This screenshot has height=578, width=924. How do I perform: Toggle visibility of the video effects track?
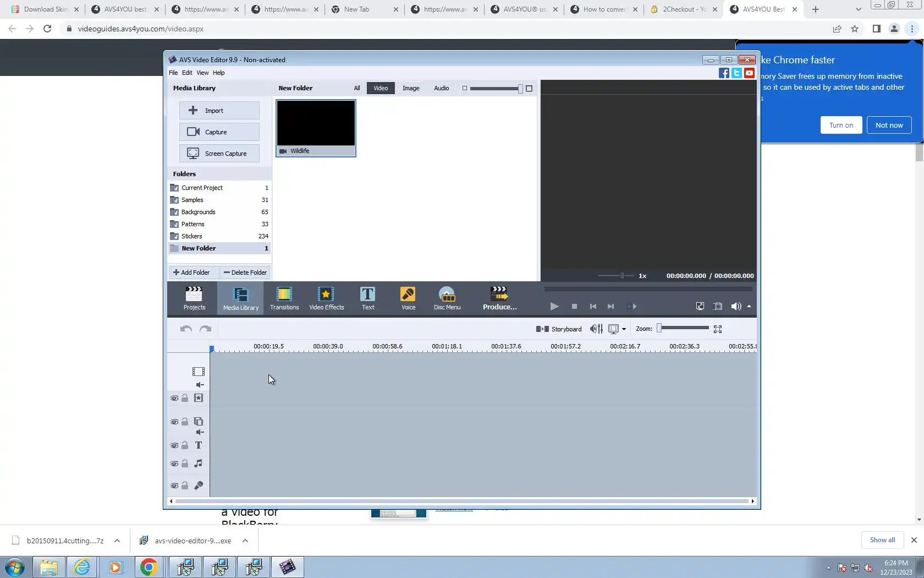(174, 398)
